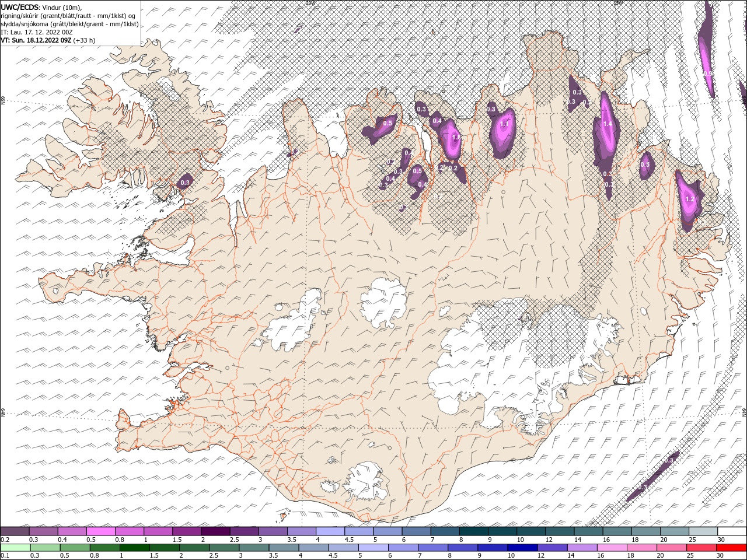Screen dimensions: 747x560
Task: Pick the grey-teal upper-row swatch labeled 14
Action: click(x=588, y=531)
